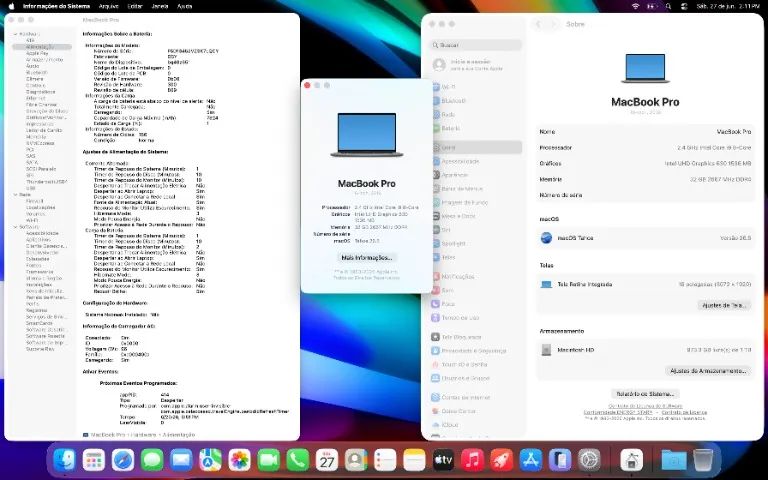Launch Safari from the Dock
The width and height of the screenshot is (768, 480).
pyautogui.click(x=123, y=460)
